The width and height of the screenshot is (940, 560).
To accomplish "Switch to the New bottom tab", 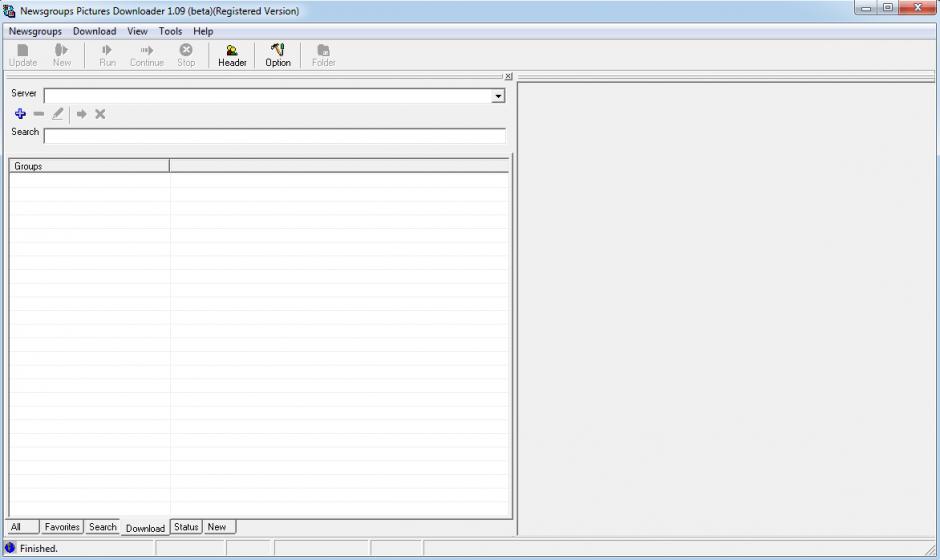I will click(219, 527).
